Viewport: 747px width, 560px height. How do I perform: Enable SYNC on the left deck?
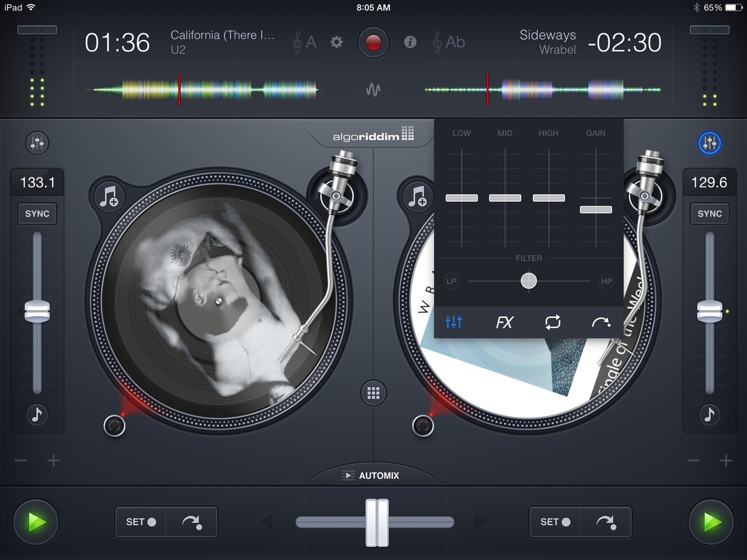point(37,213)
